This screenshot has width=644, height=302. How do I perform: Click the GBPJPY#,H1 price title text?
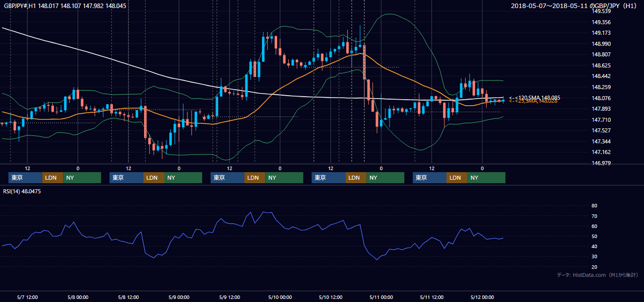point(65,6)
